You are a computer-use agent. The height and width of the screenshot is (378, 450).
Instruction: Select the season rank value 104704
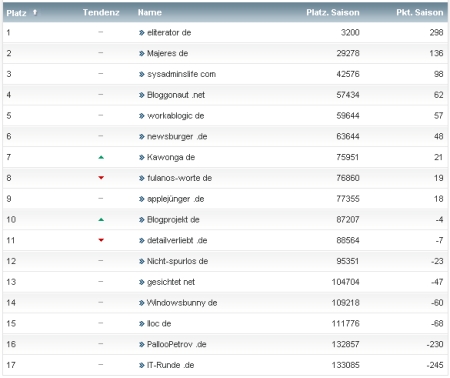pyautogui.click(x=345, y=282)
